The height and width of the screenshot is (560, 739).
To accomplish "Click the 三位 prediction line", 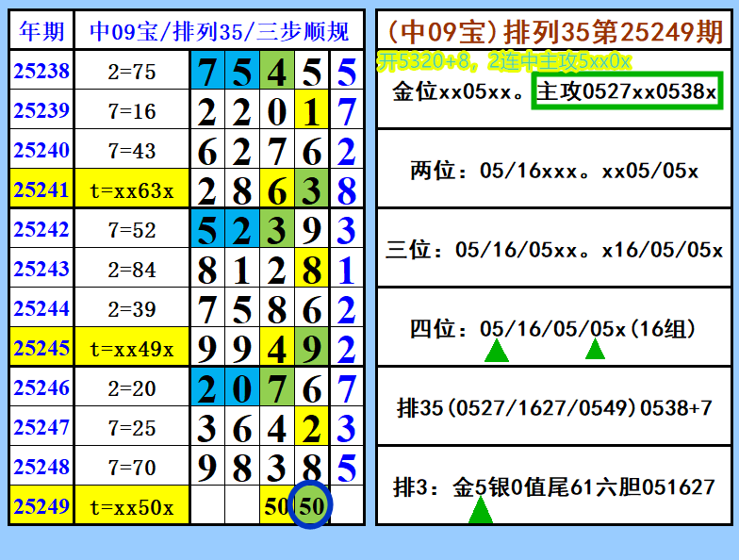I will coord(554,249).
